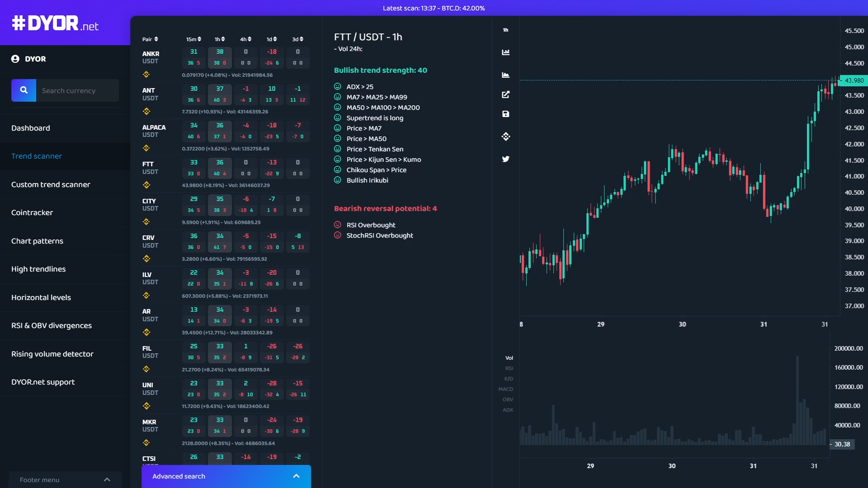Open Binance link icon under MKR
The width and height of the screenshot is (868, 488).
coord(146,443)
